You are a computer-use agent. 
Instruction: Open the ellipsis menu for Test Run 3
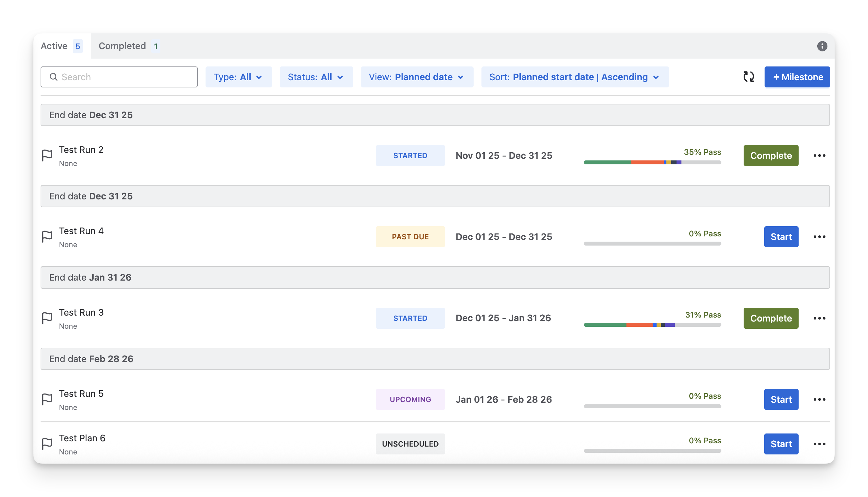(819, 318)
